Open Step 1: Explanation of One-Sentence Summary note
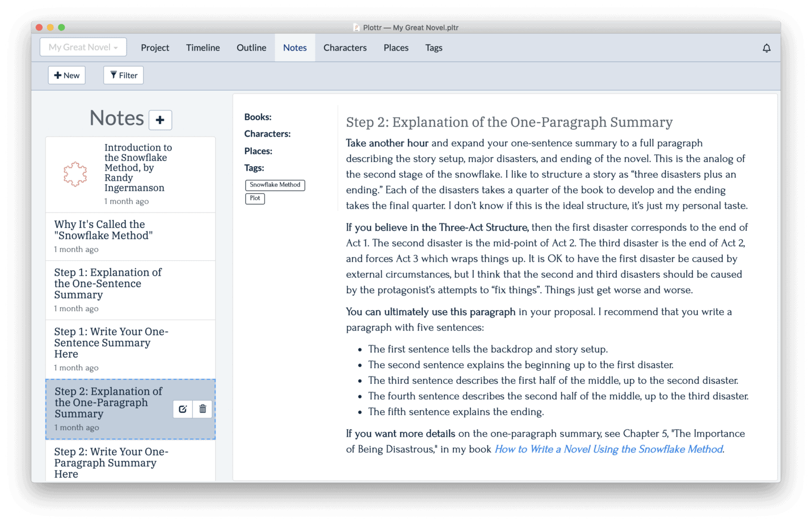The width and height of the screenshot is (812, 524). tap(131, 290)
